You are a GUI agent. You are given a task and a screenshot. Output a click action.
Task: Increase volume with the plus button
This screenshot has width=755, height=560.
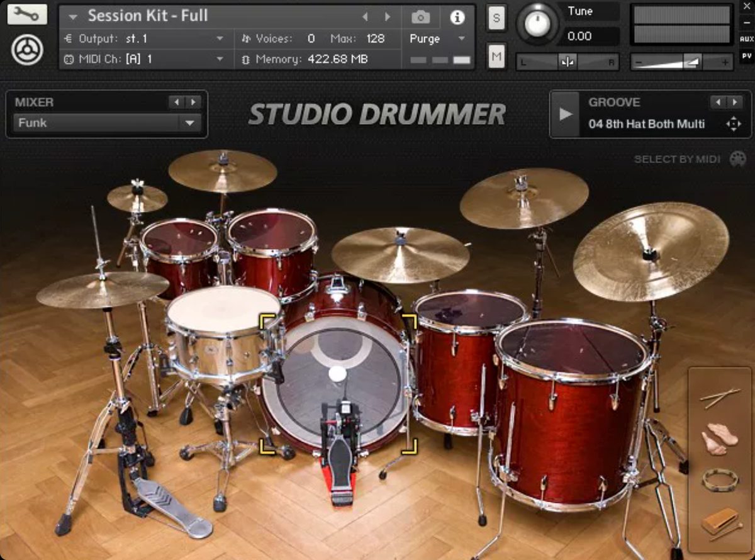(725, 62)
